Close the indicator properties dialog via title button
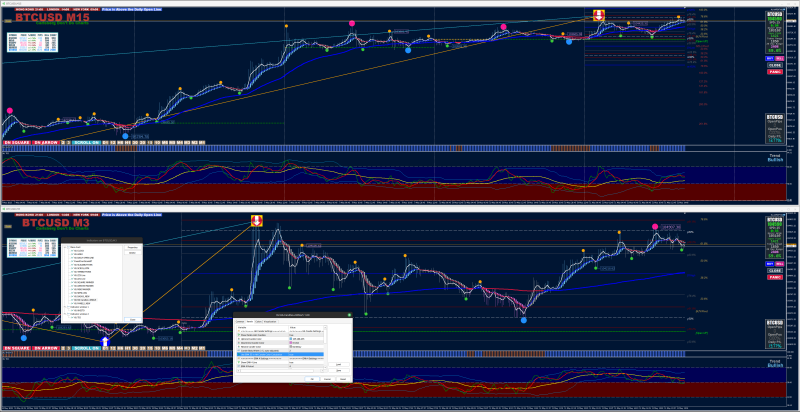800x412 pixels. pos(349,315)
